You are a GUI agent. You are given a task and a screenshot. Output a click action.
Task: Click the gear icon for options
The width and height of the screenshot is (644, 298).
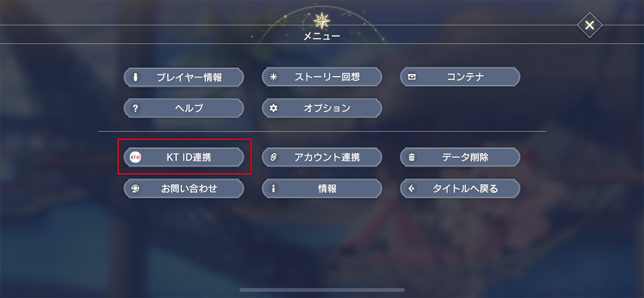(274, 108)
